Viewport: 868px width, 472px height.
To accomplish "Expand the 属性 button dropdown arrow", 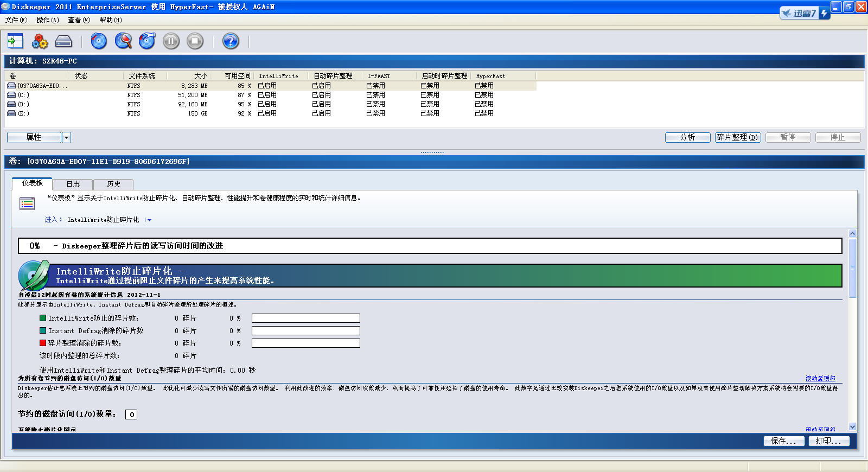I will coord(67,137).
